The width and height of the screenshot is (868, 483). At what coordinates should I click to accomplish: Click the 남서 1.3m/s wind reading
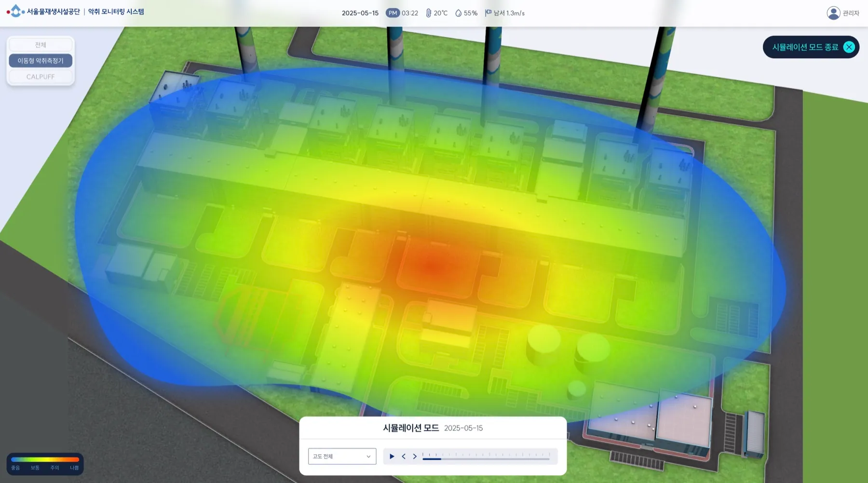(509, 13)
